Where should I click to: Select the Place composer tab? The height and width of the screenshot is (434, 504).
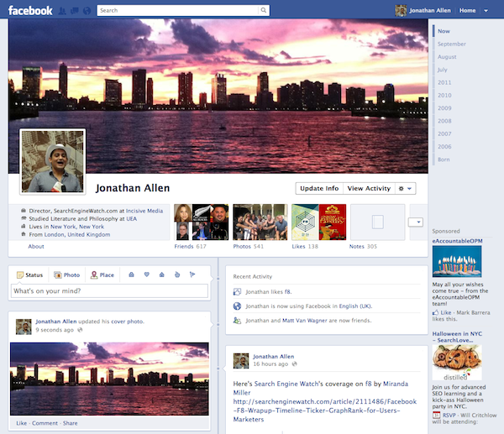pos(102,275)
